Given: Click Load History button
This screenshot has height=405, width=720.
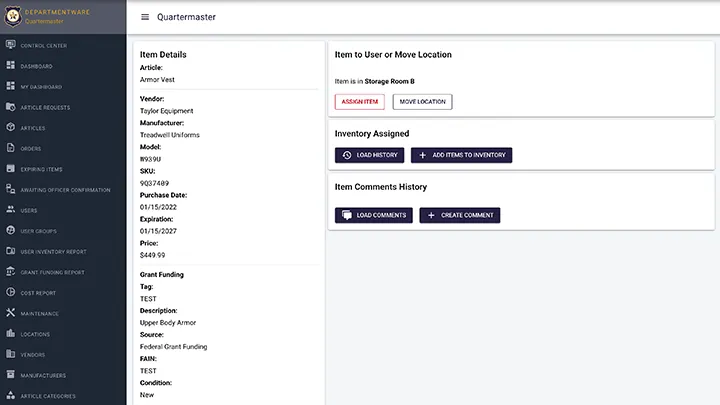Looking at the screenshot, I should tap(370, 155).
